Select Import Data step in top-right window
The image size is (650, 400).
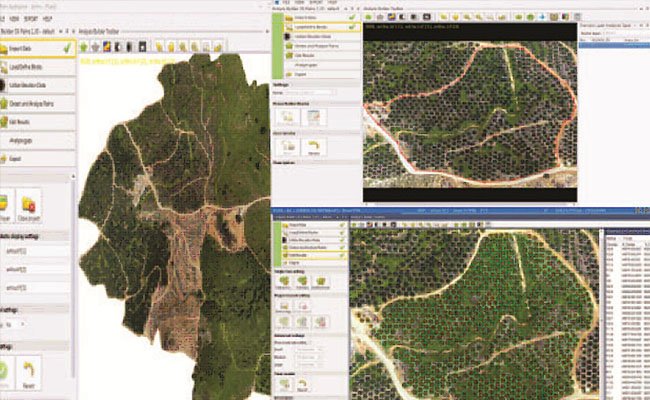322,17
